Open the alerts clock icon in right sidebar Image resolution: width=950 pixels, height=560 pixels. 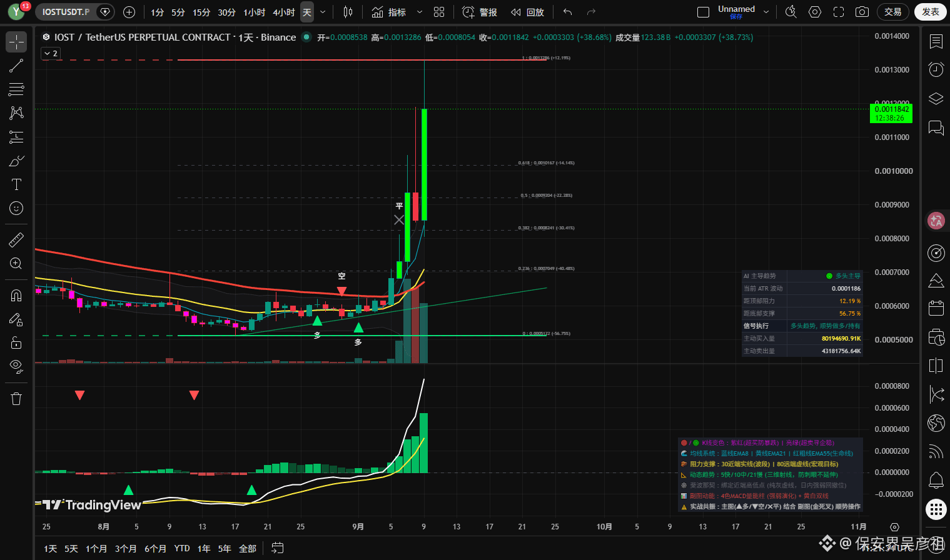936,69
